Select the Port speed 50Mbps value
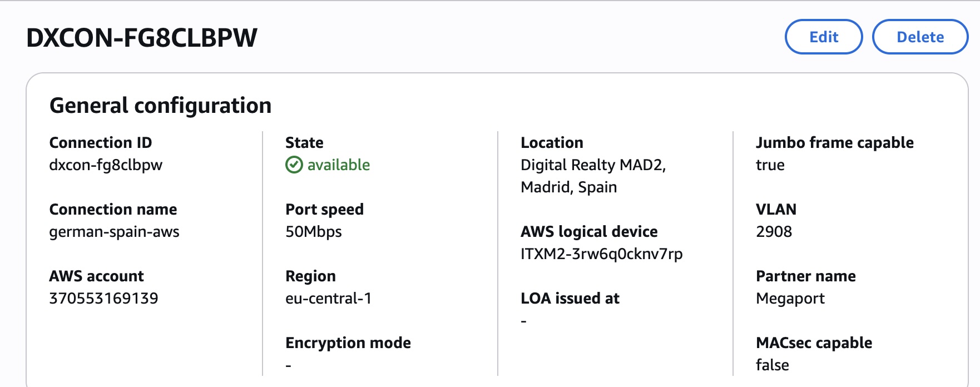980x387 pixels. click(x=313, y=231)
